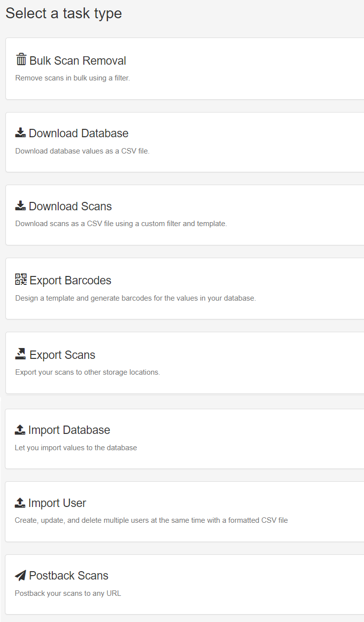Open the Export Barcodes heading
The width and height of the screenshot is (364, 622).
coord(70,280)
